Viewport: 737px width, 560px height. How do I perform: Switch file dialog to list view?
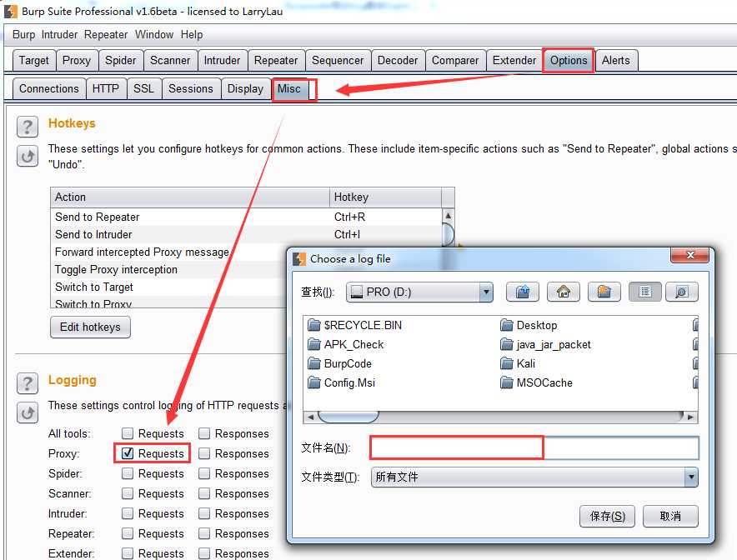645,292
